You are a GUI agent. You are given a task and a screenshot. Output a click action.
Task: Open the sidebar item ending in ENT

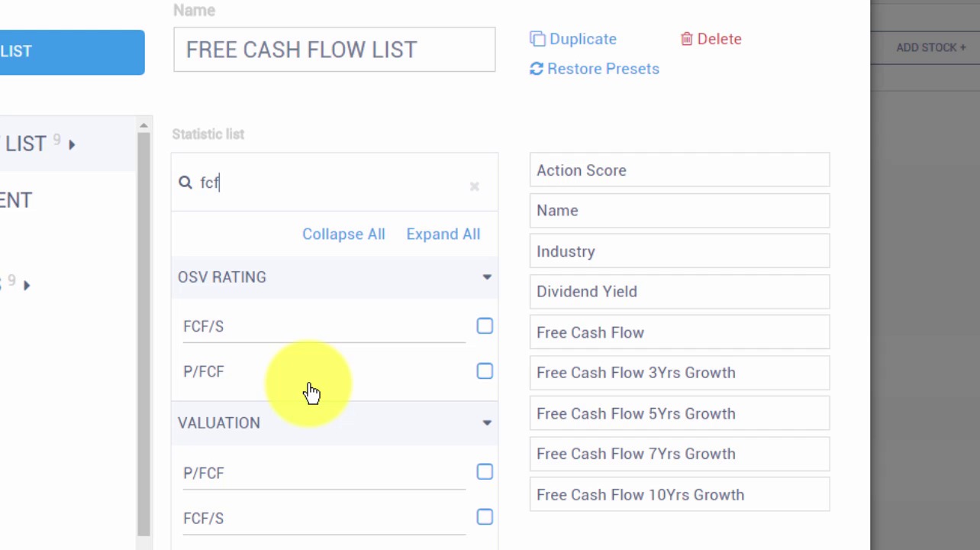click(x=16, y=200)
